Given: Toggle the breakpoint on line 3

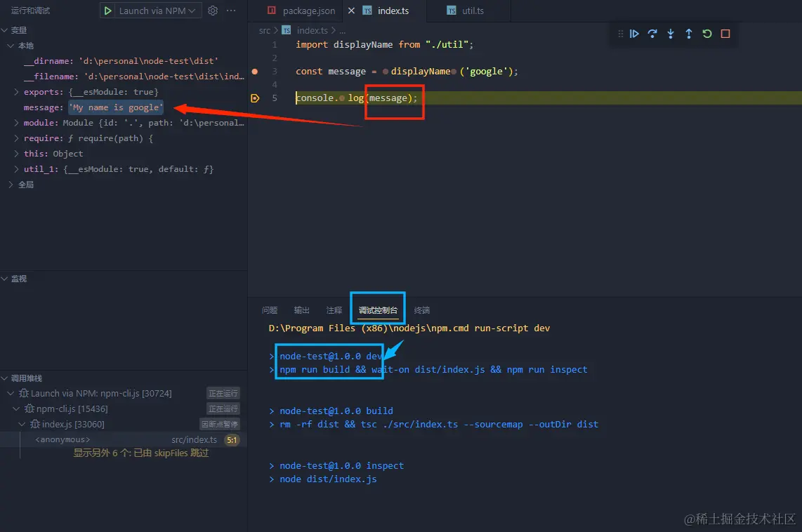Looking at the screenshot, I should point(255,72).
